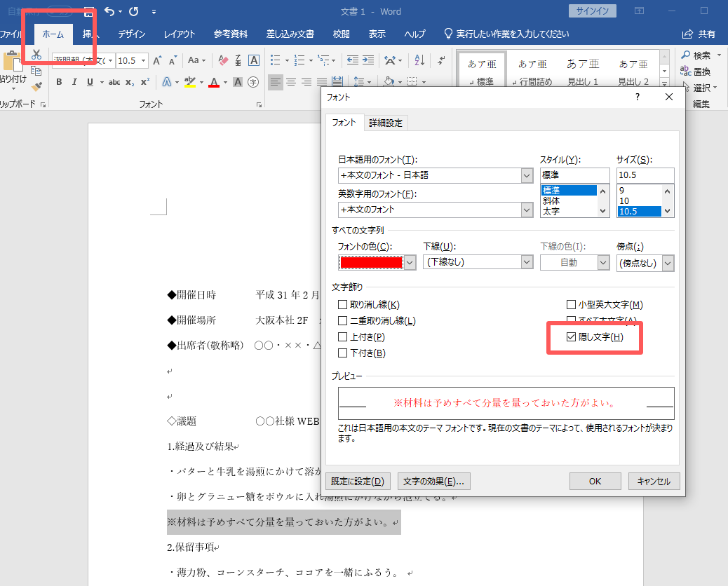Click the サイズ size input field
Viewport: 728px width, 586px height.
tap(645, 175)
